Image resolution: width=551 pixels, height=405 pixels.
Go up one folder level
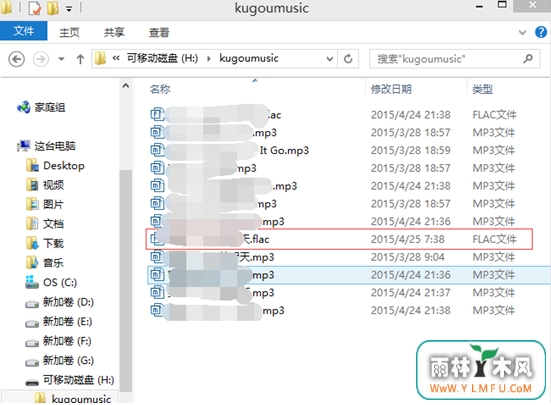tap(80, 59)
